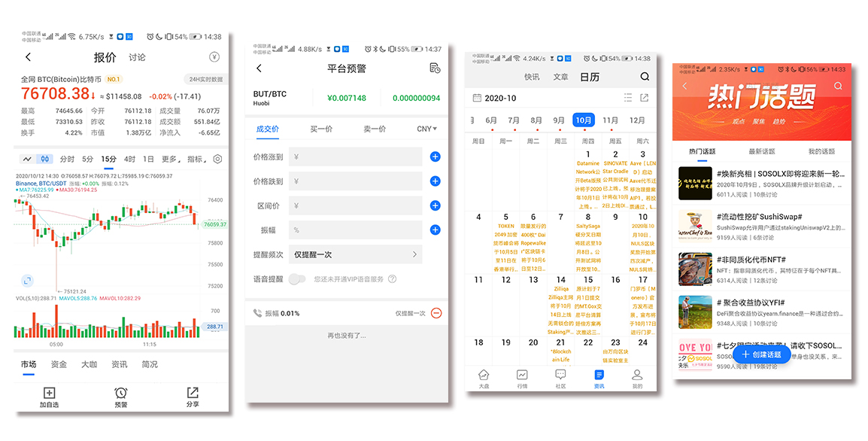This screenshot has width=868, height=441.
Task: Remove the 振幅 0.01% alert
Action: tap(436, 313)
